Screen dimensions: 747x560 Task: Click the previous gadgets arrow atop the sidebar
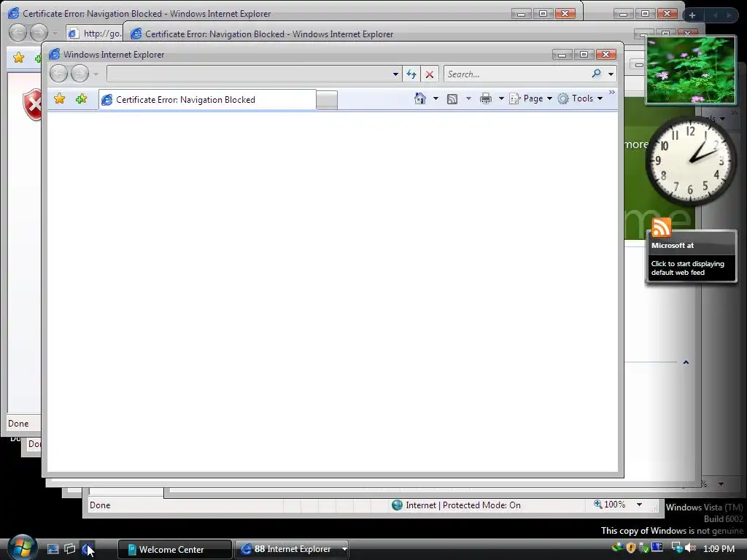715,15
